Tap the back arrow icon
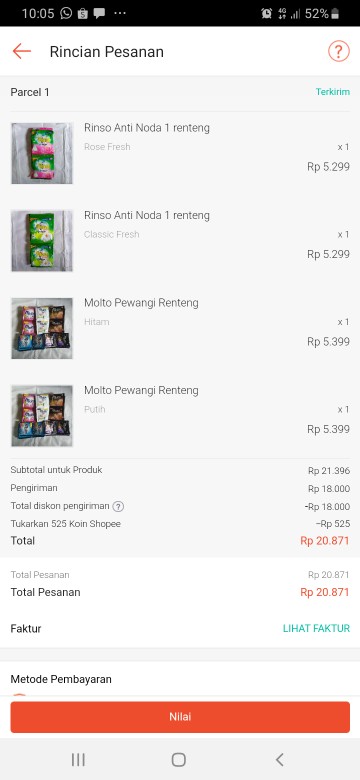 (22, 51)
